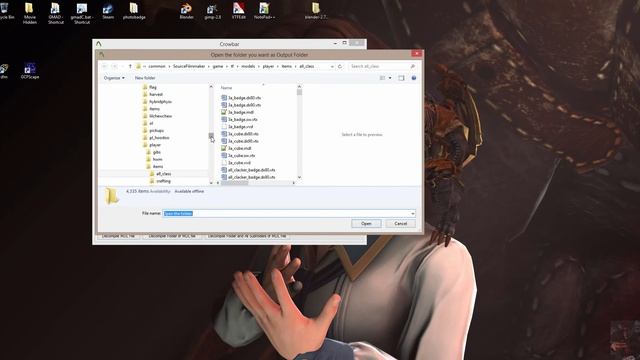Click folder tree scroll up arrow
Image resolution: width=640 pixels, height=360 pixels.
click(x=211, y=87)
